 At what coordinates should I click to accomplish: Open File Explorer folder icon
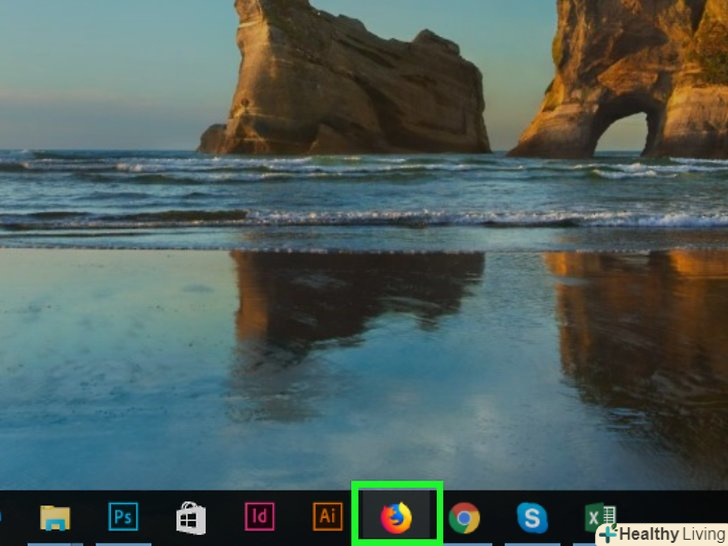click(55, 517)
